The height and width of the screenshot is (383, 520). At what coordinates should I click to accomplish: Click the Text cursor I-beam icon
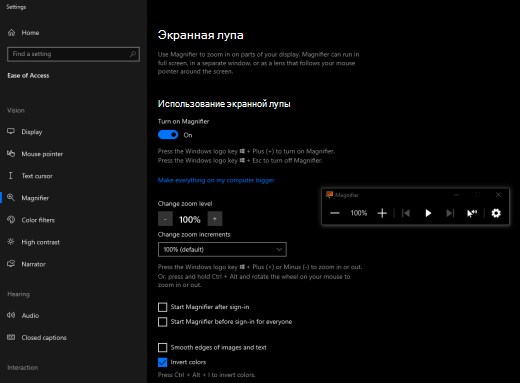(x=11, y=176)
